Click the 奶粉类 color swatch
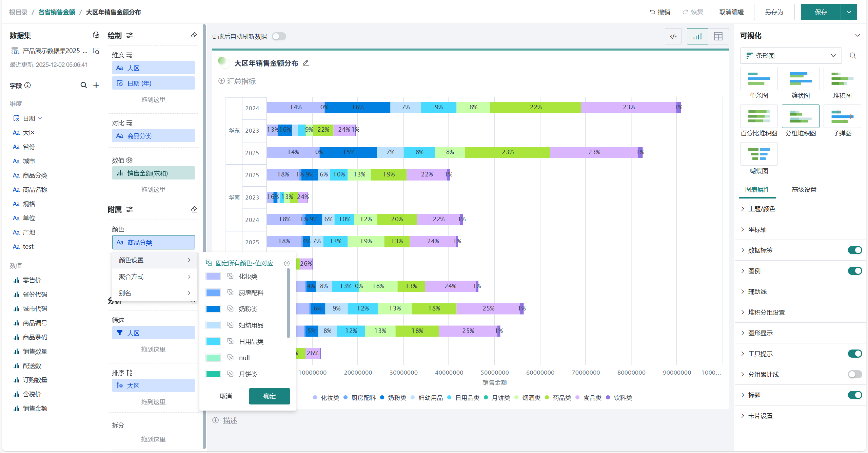The height and width of the screenshot is (453, 868). [x=213, y=309]
